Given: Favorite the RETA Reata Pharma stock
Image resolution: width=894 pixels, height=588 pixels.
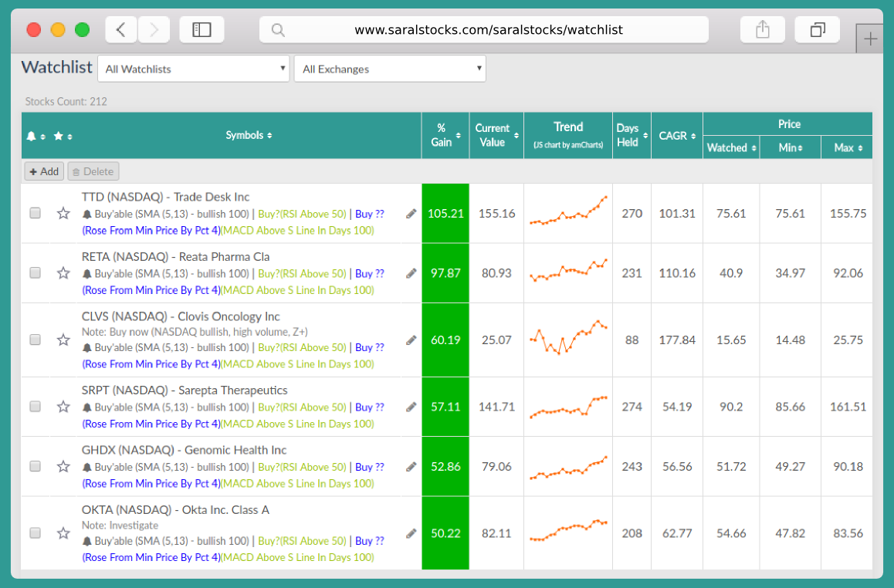Looking at the screenshot, I should pyautogui.click(x=63, y=273).
